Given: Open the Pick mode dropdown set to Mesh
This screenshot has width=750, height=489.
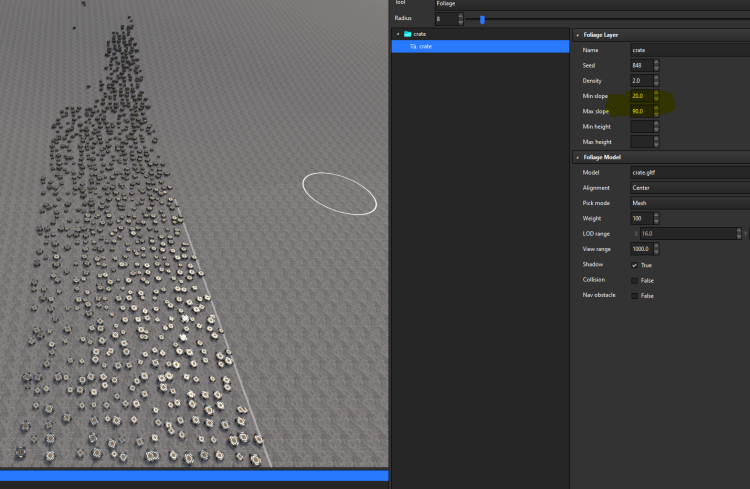Looking at the screenshot, I should pos(688,203).
